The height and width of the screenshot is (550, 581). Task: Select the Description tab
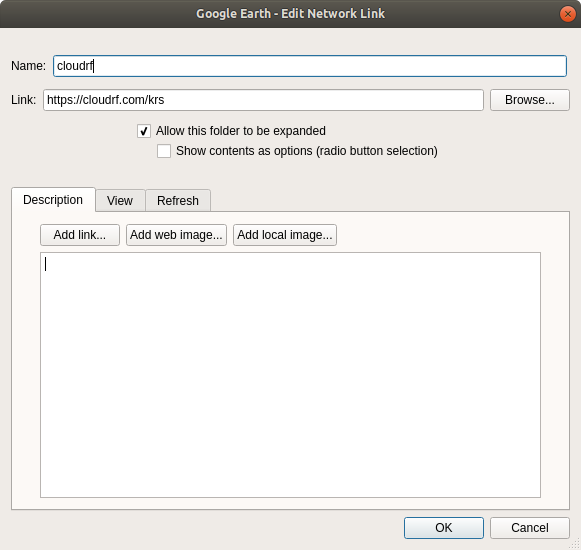53,200
